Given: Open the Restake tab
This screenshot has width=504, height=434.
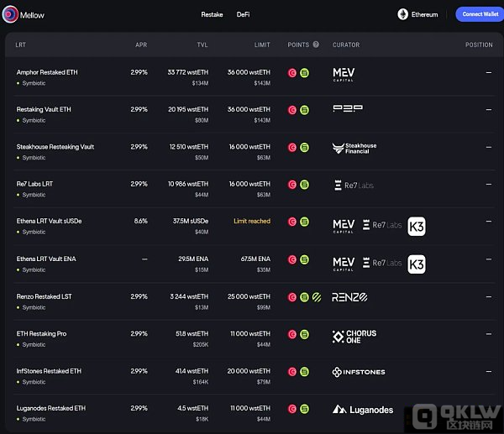Looking at the screenshot, I should click(212, 14).
